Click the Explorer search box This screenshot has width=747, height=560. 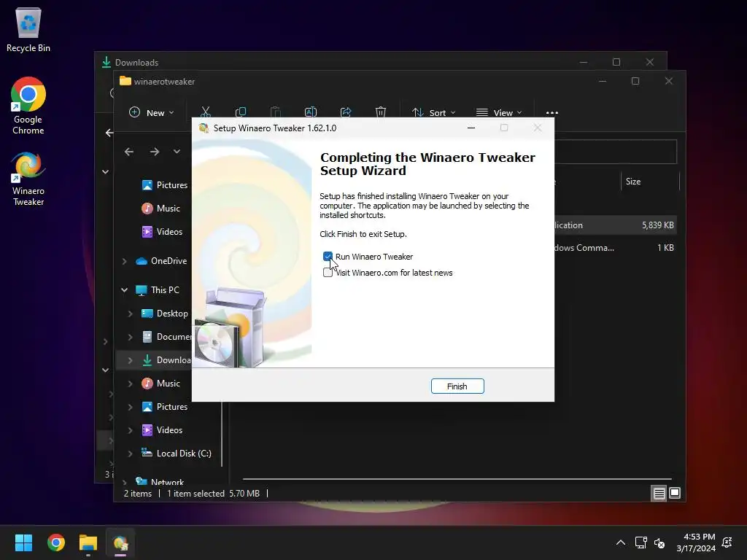[616, 152]
